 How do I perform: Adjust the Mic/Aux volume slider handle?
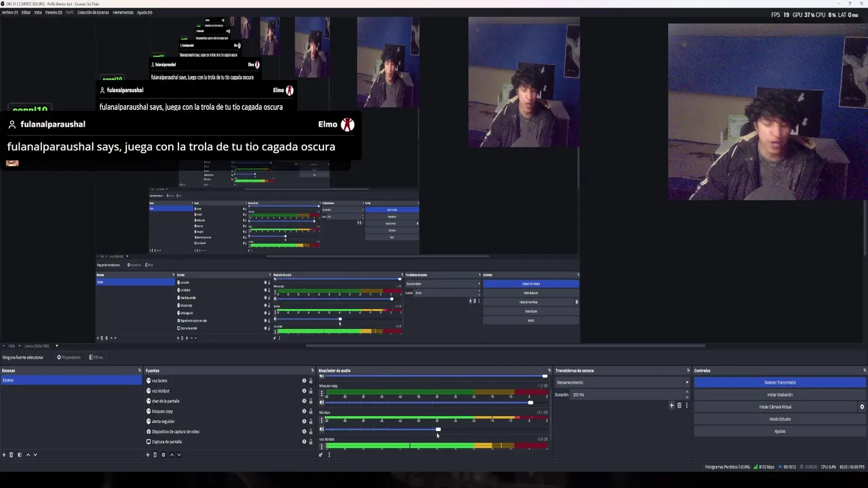click(438, 429)
